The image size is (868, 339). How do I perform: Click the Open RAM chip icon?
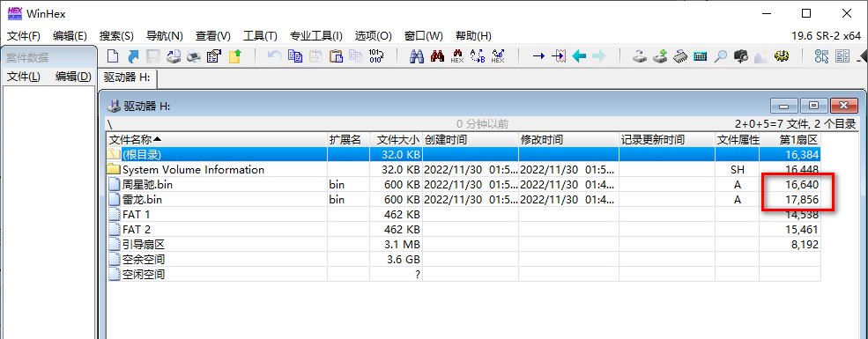680,55
